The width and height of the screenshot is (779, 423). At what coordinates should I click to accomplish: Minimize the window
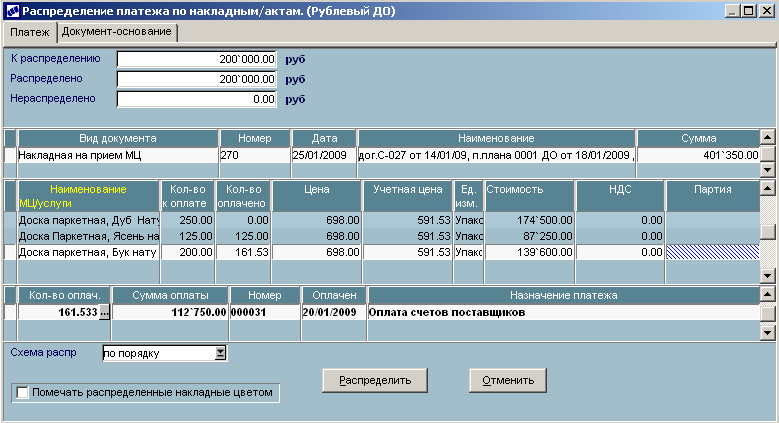tap(731, 10)
